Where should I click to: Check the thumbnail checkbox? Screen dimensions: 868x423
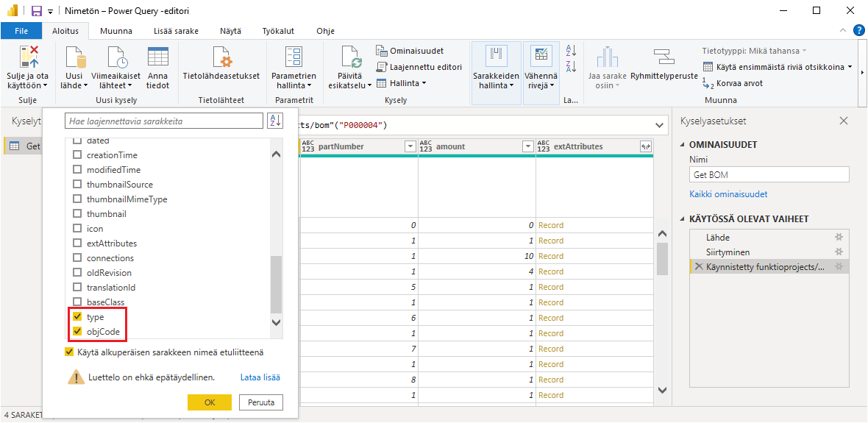(x=77, y=214)
